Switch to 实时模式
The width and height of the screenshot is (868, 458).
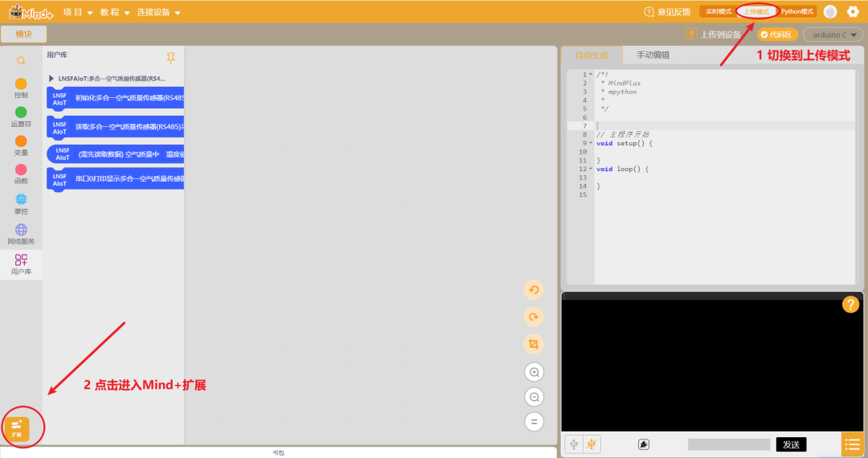coord(718,11)
